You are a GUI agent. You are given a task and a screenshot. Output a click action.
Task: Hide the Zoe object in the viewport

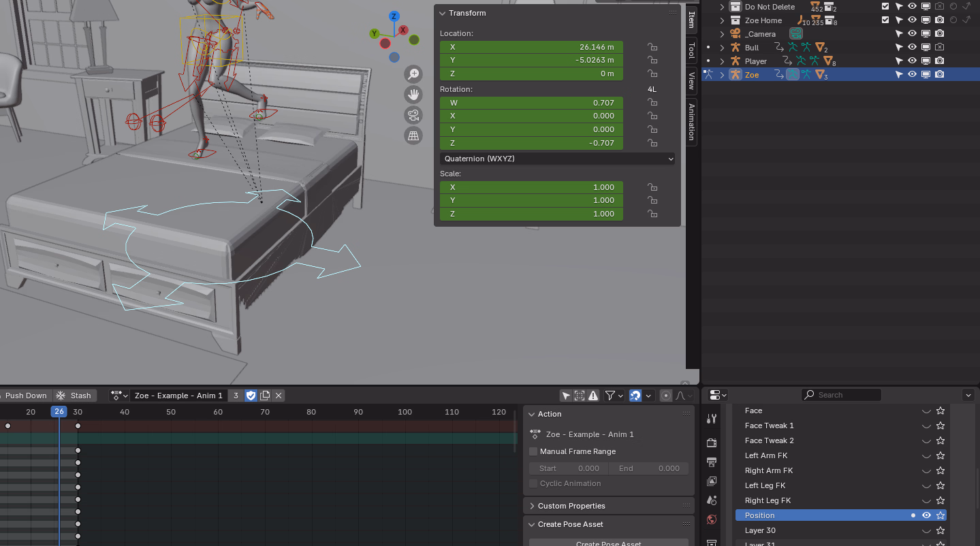click(912, 75)
